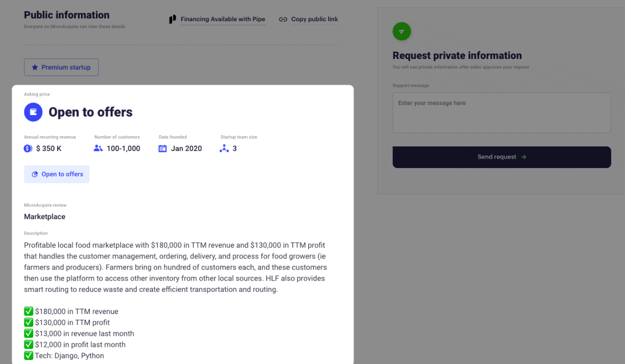The image size is (625, 364).
Task: Click the star icon on Premium startup
Action: tap(35, 67)
